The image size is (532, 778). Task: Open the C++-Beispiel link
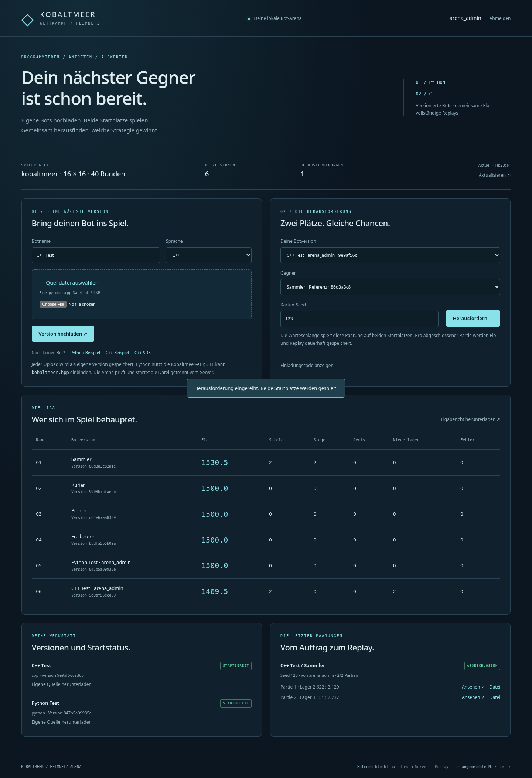(117, 353)
